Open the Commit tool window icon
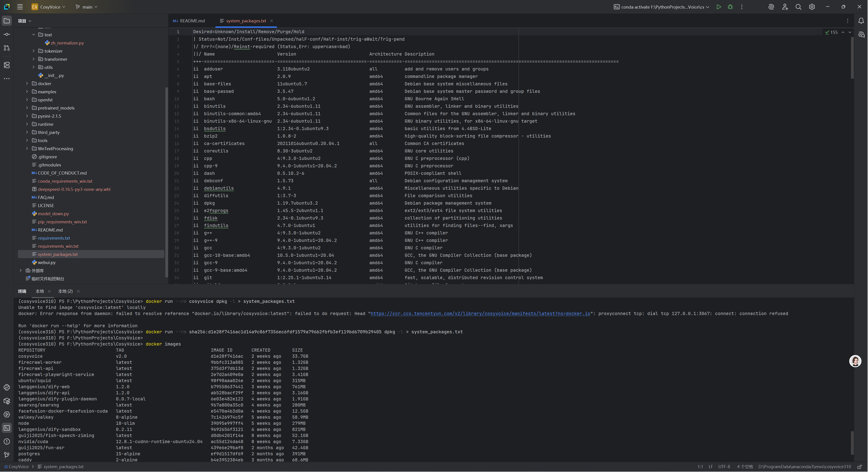868x472 pixels. tap(7, 34)
